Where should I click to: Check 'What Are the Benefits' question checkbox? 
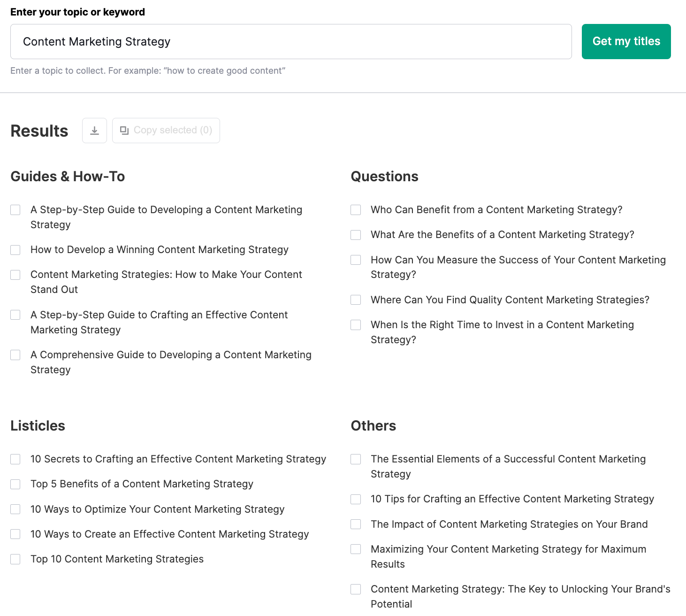pyautogui.click(x=356, y=235)
